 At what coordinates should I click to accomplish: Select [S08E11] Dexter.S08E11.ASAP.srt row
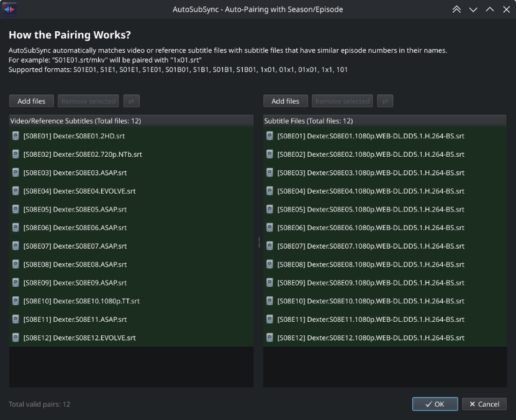[131, 319]
